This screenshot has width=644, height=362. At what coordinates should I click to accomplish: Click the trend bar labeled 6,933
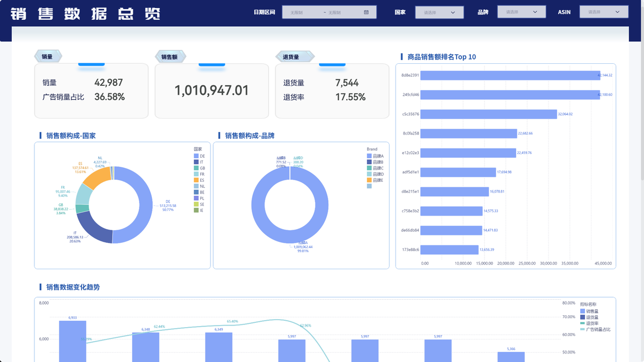(72, 341)
